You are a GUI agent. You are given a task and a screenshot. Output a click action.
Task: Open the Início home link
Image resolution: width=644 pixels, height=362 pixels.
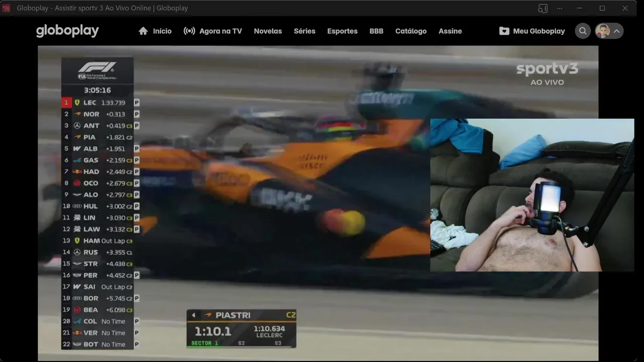click(x=155, y=31)
